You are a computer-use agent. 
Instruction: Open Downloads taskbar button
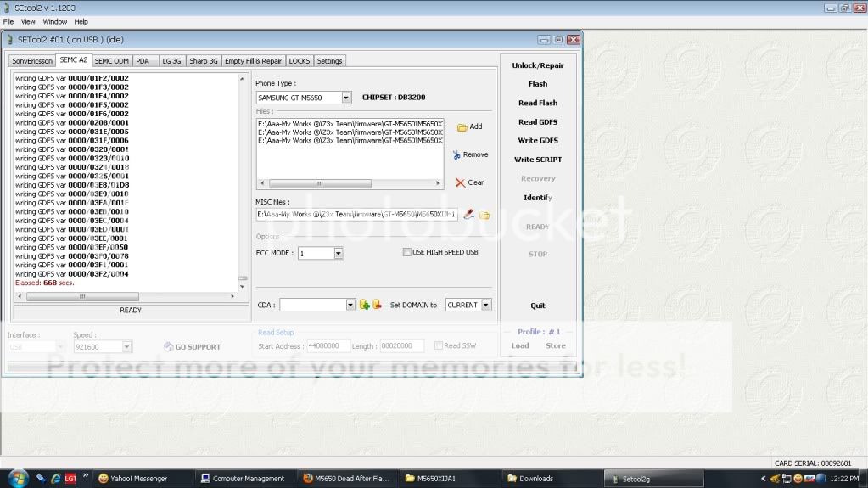pyautogui.click(x=551, y=479)
